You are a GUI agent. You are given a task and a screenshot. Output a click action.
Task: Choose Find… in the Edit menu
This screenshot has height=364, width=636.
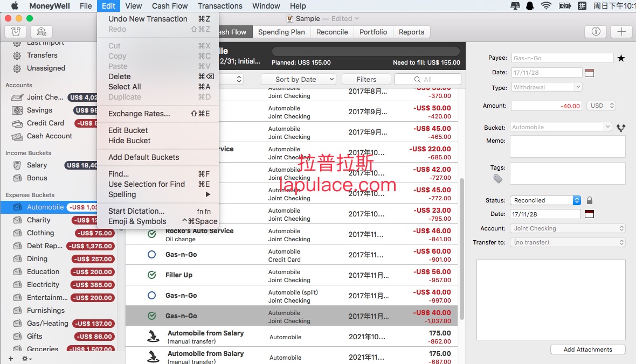coord(158,174)
